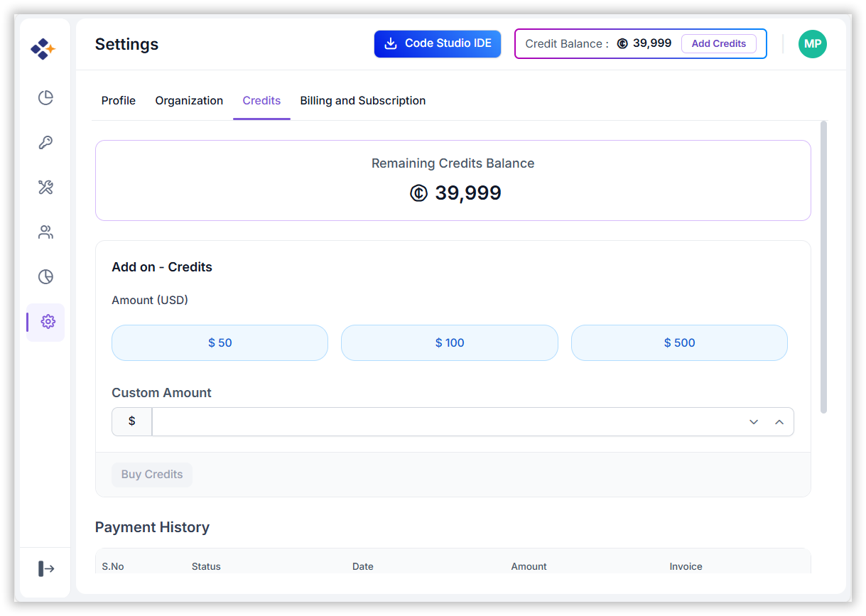
Task: Open the dashboard pie chart icon
Action: click(45, 98)
